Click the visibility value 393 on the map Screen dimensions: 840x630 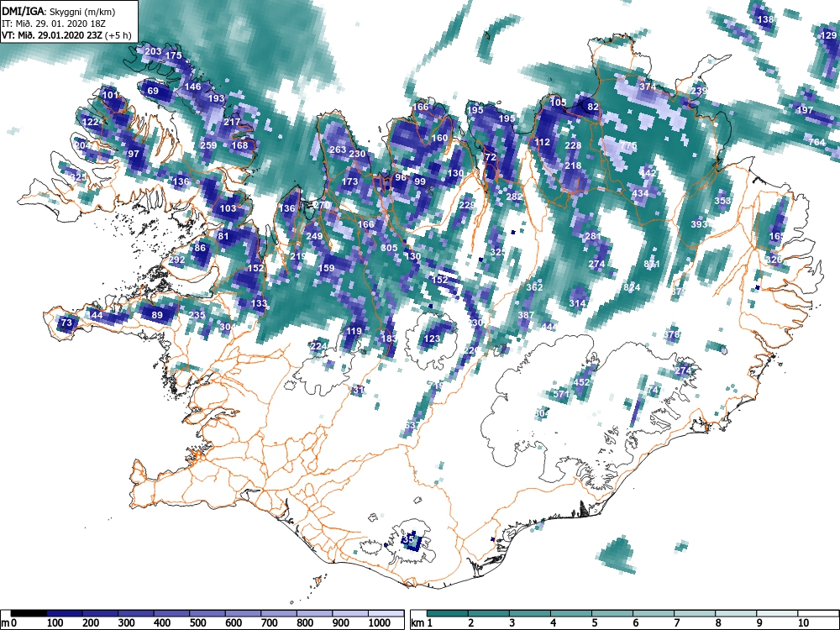699,224
